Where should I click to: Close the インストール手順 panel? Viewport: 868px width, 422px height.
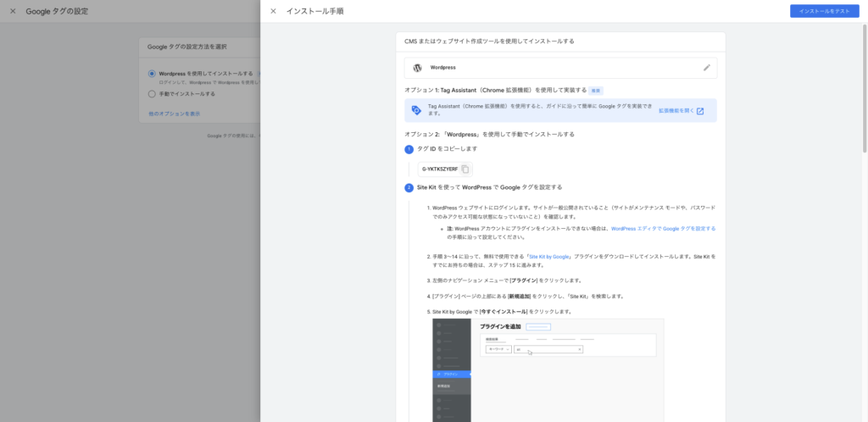pyautogui.click(x=273, y=11)
